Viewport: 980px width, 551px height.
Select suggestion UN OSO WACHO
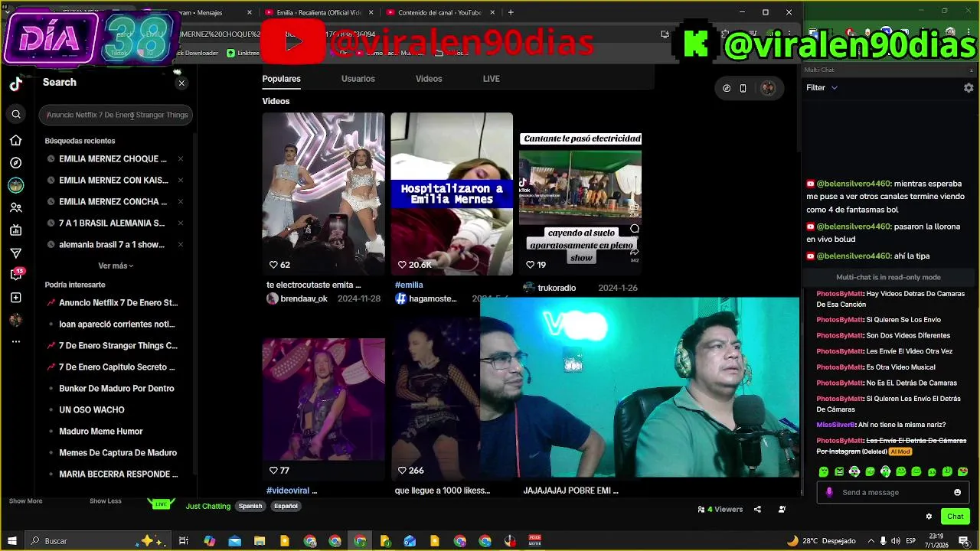(92, 410)
